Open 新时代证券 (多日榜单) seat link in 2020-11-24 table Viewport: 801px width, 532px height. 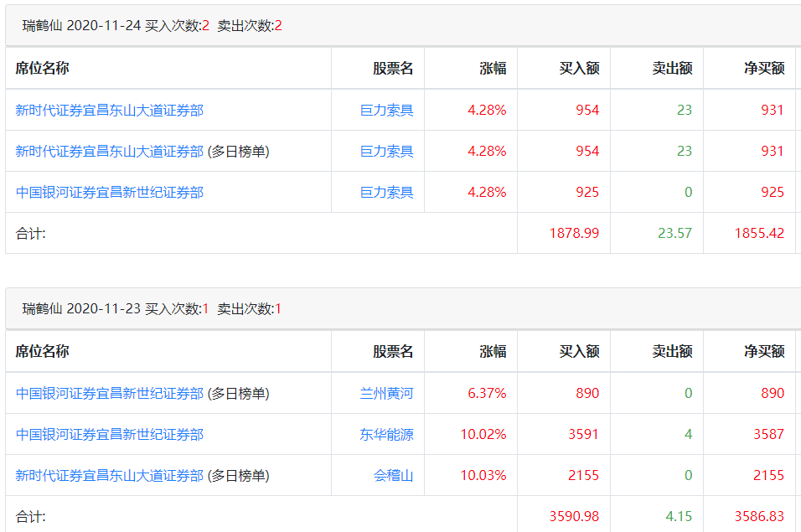tap(109, 151)
